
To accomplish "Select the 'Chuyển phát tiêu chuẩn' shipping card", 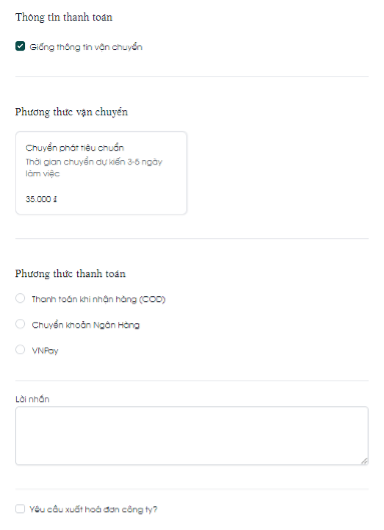I will [x=101, y=173].
